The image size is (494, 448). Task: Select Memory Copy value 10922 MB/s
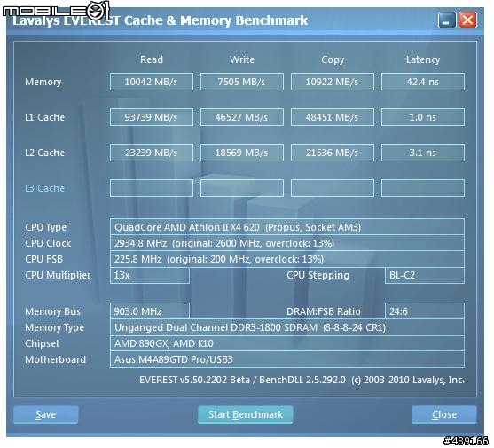333,82
